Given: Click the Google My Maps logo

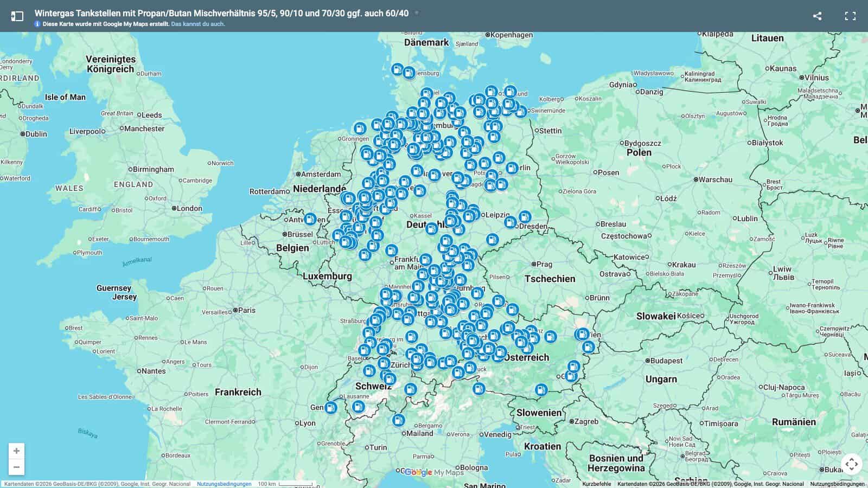Looking at the screenshot, I should tap(434, 472).
